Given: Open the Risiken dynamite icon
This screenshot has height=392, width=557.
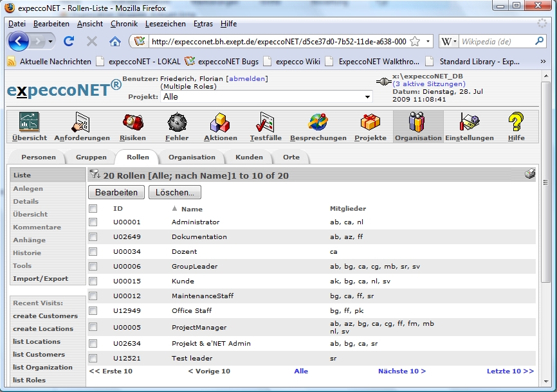Looking at the screenshot, I should click(132, 122).
